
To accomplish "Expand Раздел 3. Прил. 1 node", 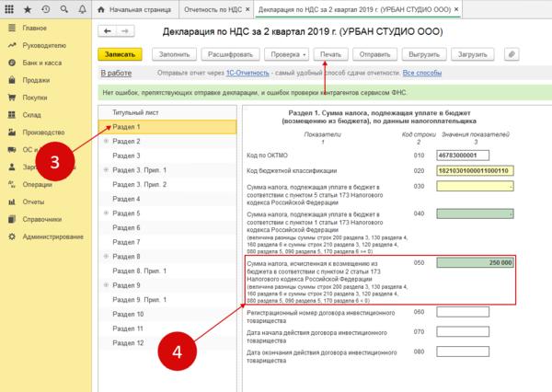I will pos(106,169).
